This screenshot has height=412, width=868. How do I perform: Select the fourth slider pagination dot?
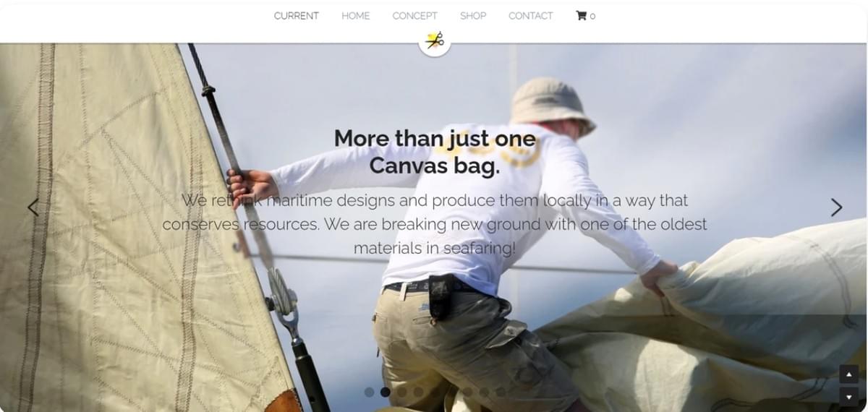pos(418,392)
